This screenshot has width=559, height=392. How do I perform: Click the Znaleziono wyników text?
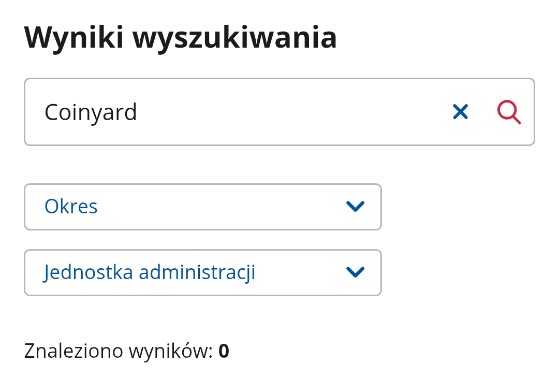click(x=118, y=351)
